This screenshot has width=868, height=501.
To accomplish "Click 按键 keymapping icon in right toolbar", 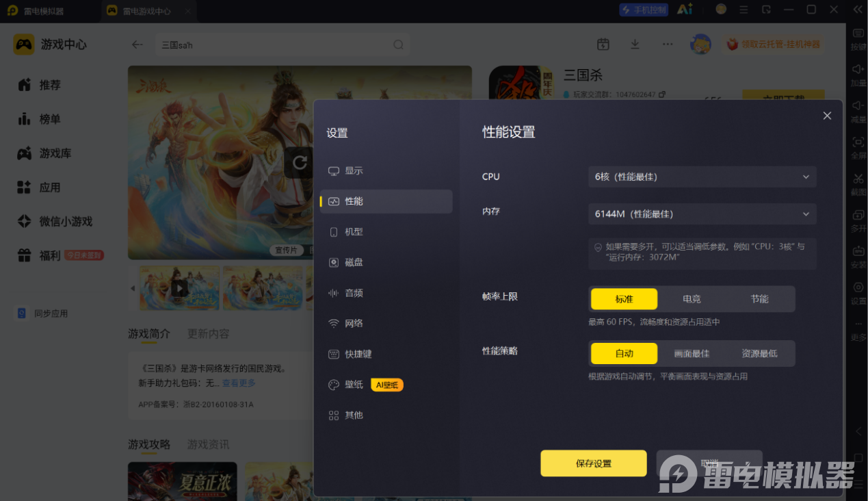I will (x=858, y=39).
